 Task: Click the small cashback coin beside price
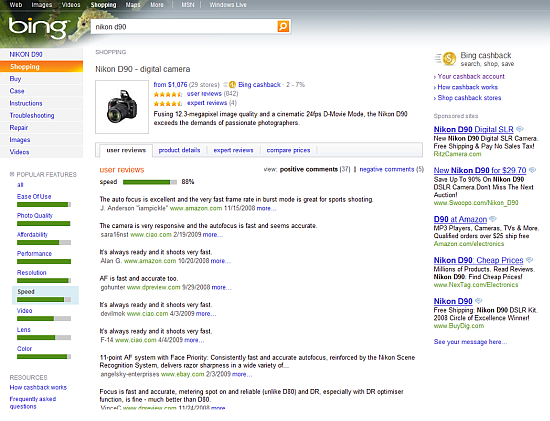[232, 85]
